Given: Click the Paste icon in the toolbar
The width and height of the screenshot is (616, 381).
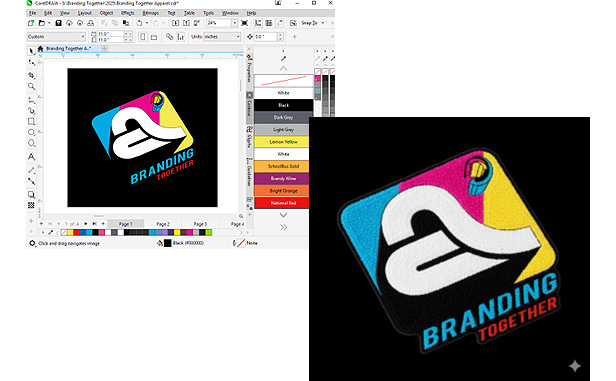Looking at the screenshot, I should 126,23.
